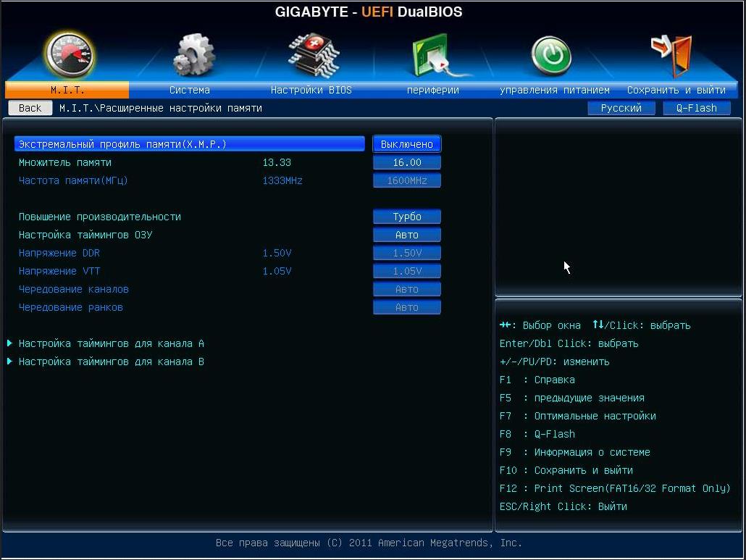Click the M.I.T. speedometer icon
746x560 pixels.
click(x=69, y=54)
